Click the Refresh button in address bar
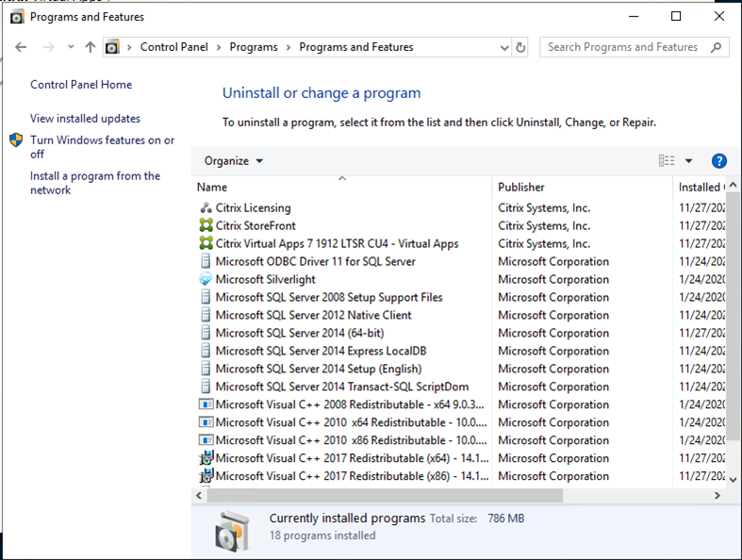Image resolution: width=742 pixels, height=560 pixels. point(520,47)
